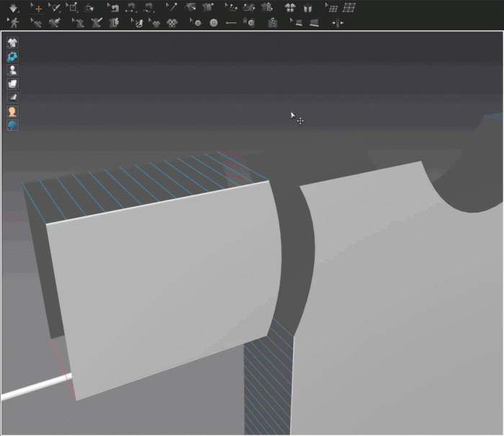The height and width of the screenshot is (436, 504).
Task: Click the last grid icon in top row
Action: pos(349,8)
